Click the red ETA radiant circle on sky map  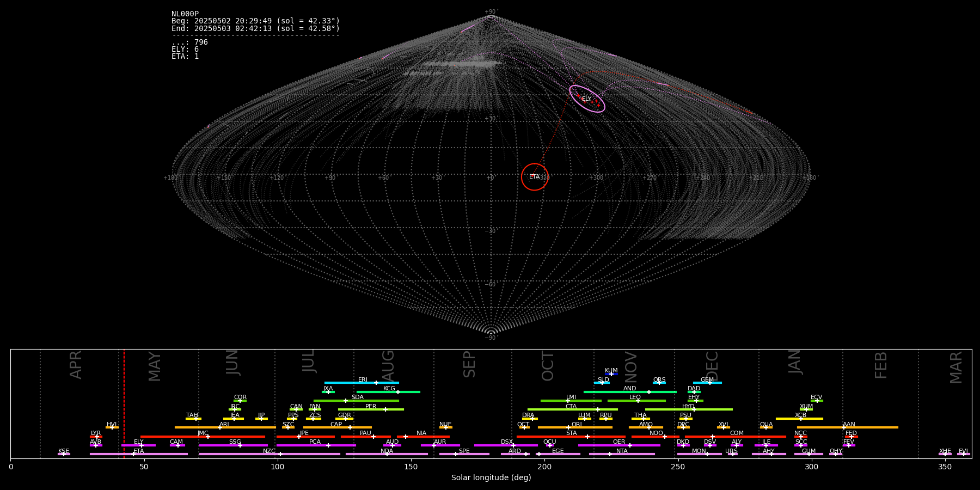coord(535,177)
